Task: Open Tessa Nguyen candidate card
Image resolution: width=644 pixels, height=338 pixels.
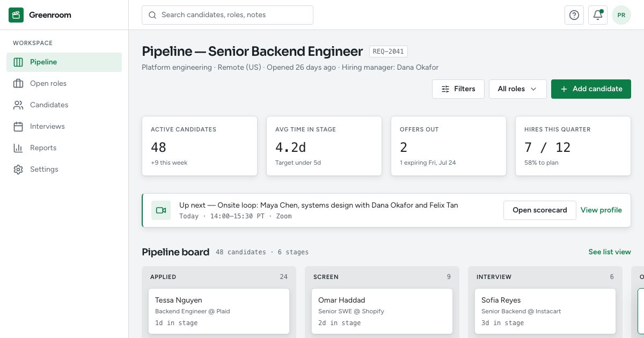Action: click(x=219, y=311)
